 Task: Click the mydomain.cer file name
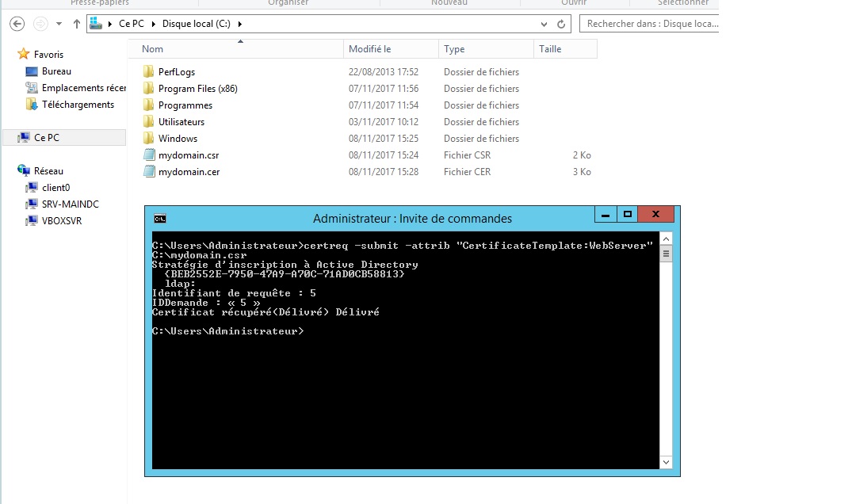(x=189, y=172)
